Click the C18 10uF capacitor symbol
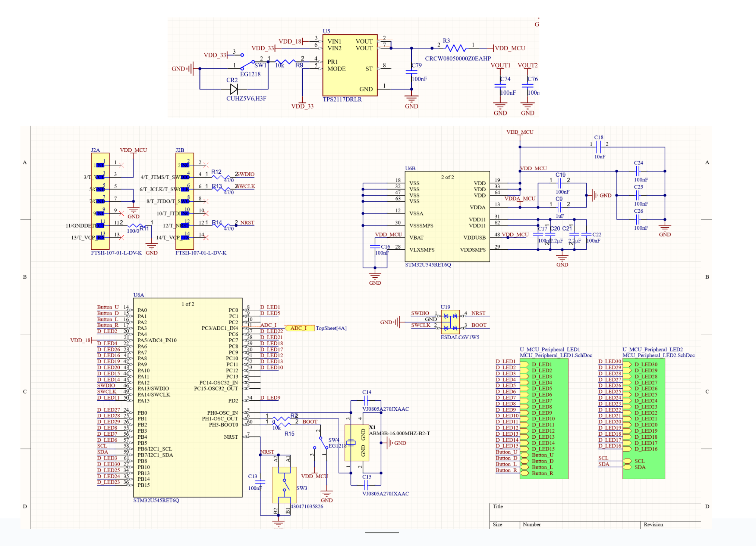756x546 pixels. pyautogui.click(x=599, y=147)
